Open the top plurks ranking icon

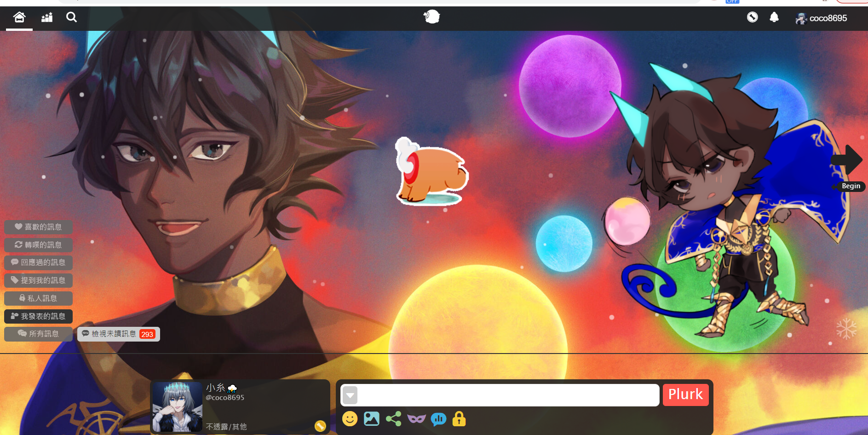coord(47,17)
